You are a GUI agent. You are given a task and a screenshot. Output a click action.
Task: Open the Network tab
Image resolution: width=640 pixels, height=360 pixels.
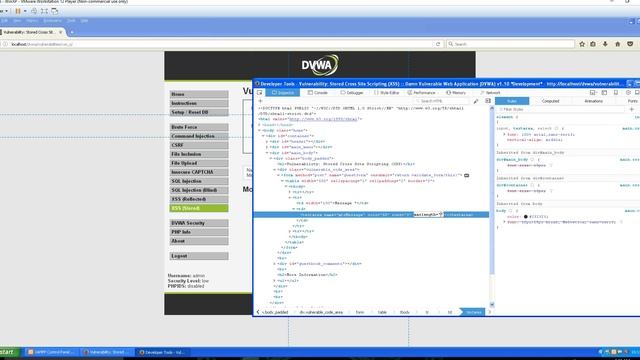[490, 93]
